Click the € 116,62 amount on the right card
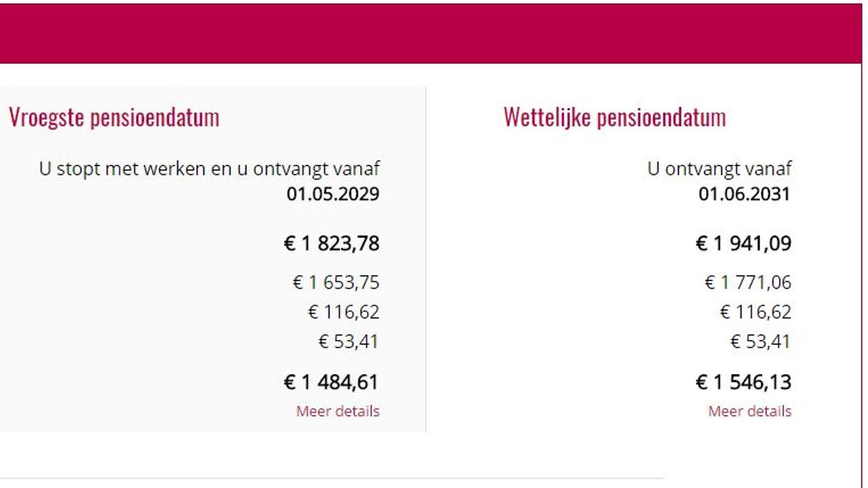 [755, 312]
